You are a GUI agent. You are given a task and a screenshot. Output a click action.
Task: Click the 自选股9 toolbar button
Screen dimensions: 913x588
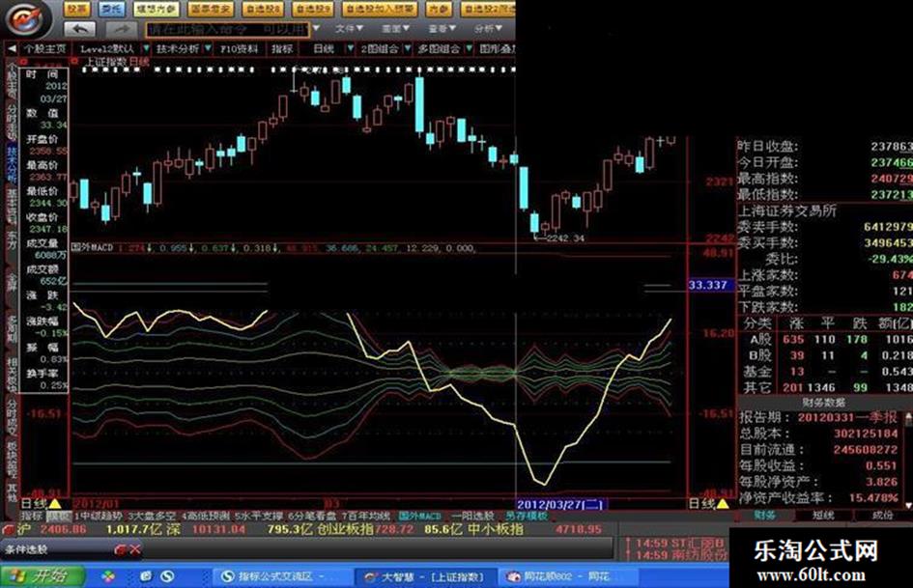point(313,9)
